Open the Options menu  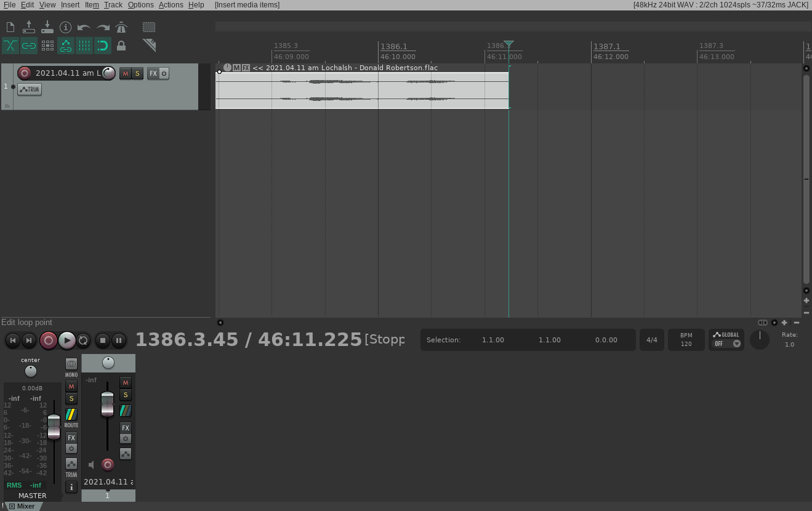point(141,4)
